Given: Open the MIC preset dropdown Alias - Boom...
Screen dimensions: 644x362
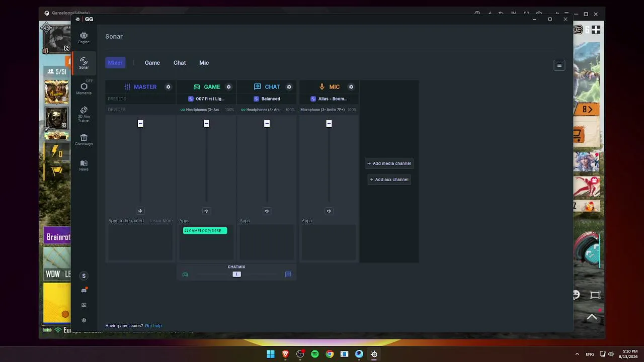Looking at the screenshot, I should [x=329, y=99].
